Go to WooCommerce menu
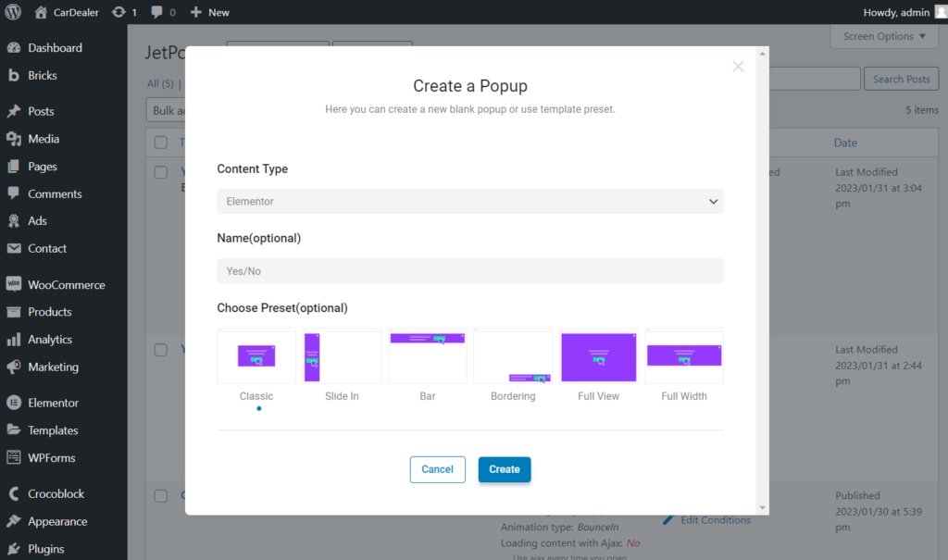948x560 pixels. coord(67,285)
